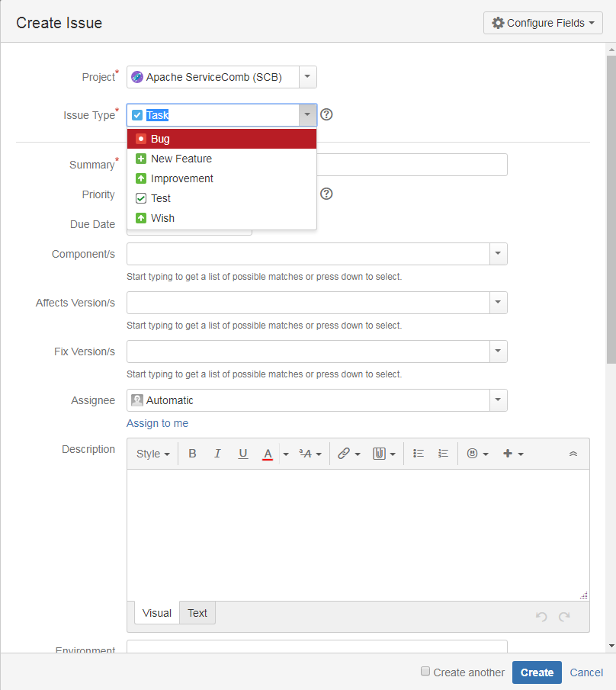616x690 pixels.
Task: Click the Bold formatting icon
Action: 192,454
